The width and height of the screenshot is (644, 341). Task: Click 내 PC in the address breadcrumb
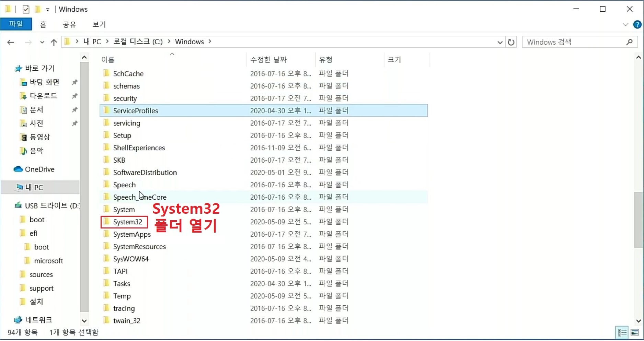coord(92,42)
